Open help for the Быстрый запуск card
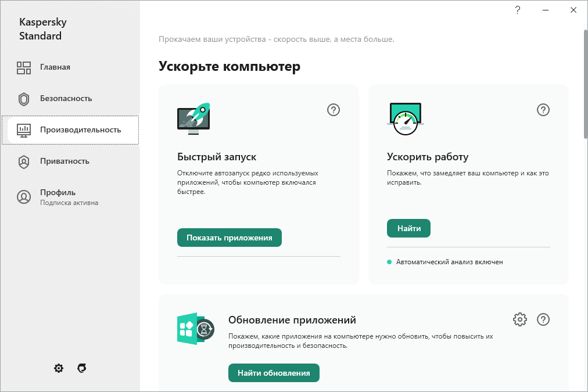The image size is (588, 392). (x=334, y=110)
